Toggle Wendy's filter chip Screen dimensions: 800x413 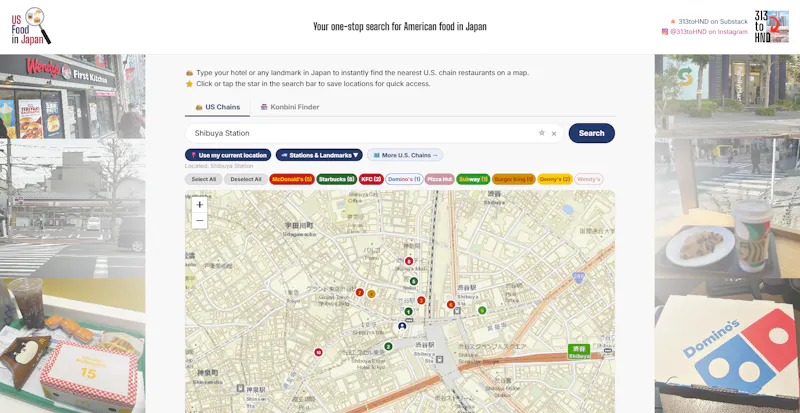coord(589,179)
